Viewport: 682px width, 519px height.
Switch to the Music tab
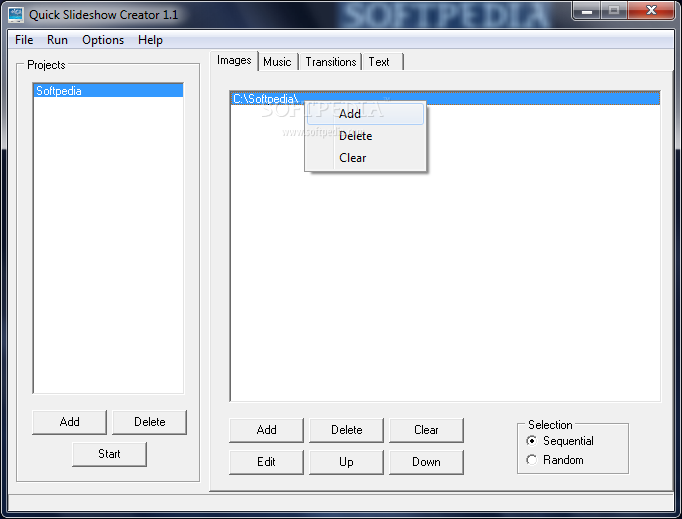click(277, 62)
